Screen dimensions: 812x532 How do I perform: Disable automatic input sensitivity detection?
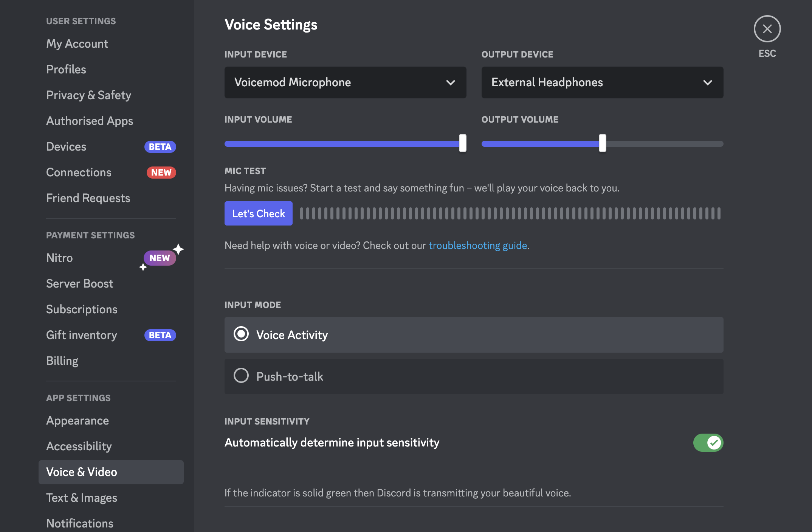709,443
